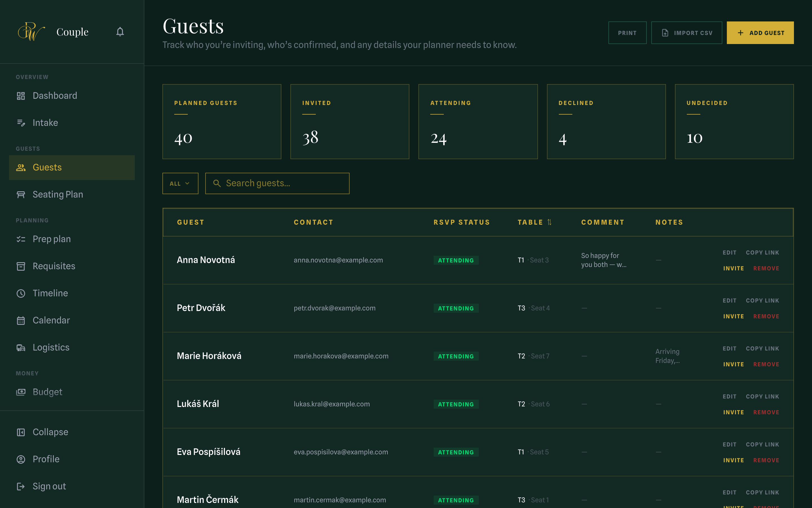Open the notifications bell
The height and width of the screenshot is (508, 812).
tap(120, 32)
